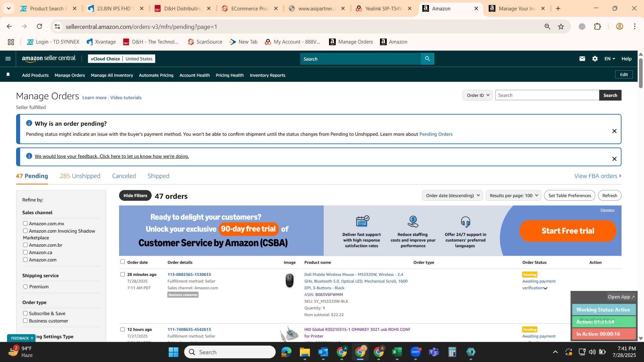Screen dimensions: 644x362
Task: Open a new browser tab
Action: 558,8
